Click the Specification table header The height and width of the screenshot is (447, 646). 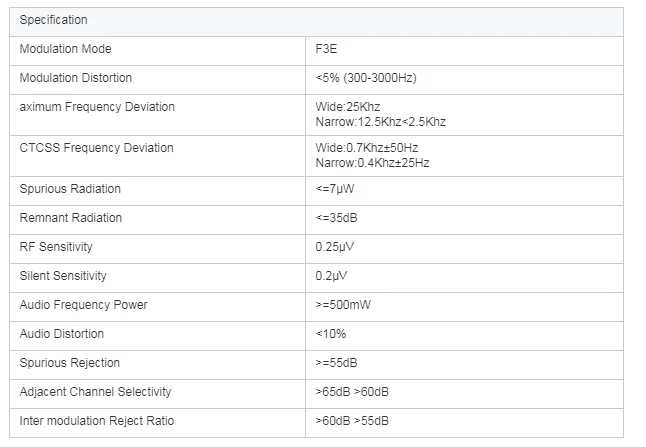point(54,20)
